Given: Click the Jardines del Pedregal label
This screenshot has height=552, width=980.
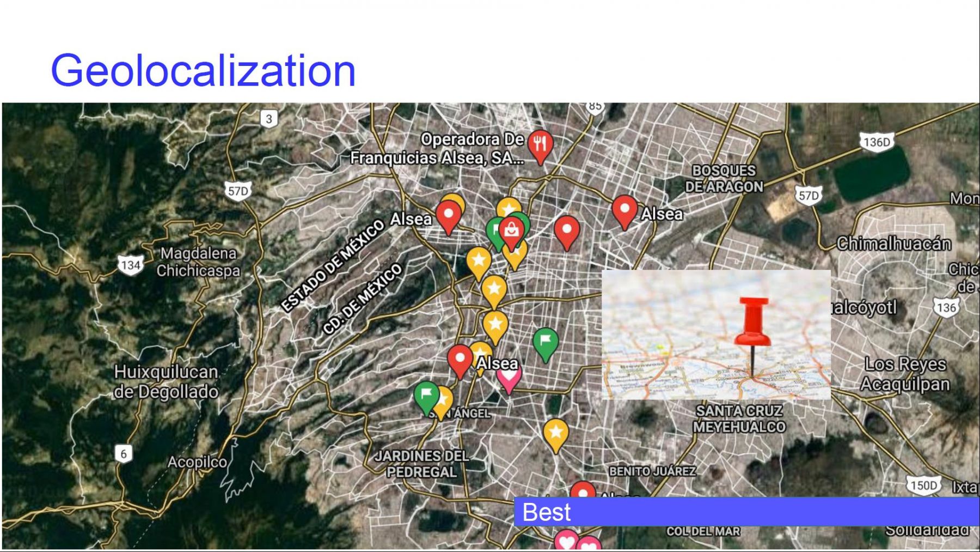Looking at the screenshot, I should 421,464.
